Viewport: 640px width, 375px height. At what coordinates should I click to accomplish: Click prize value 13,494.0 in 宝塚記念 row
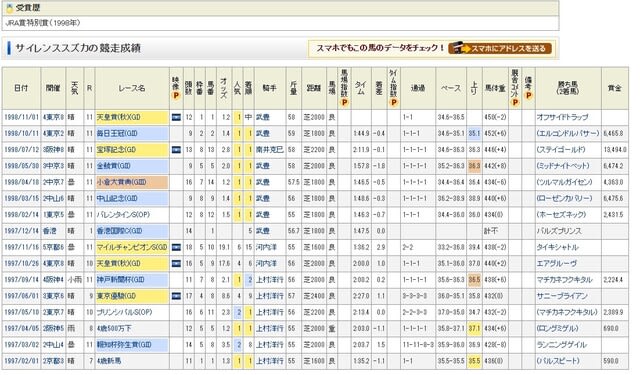pyautogui.click(x=615, y=150)
